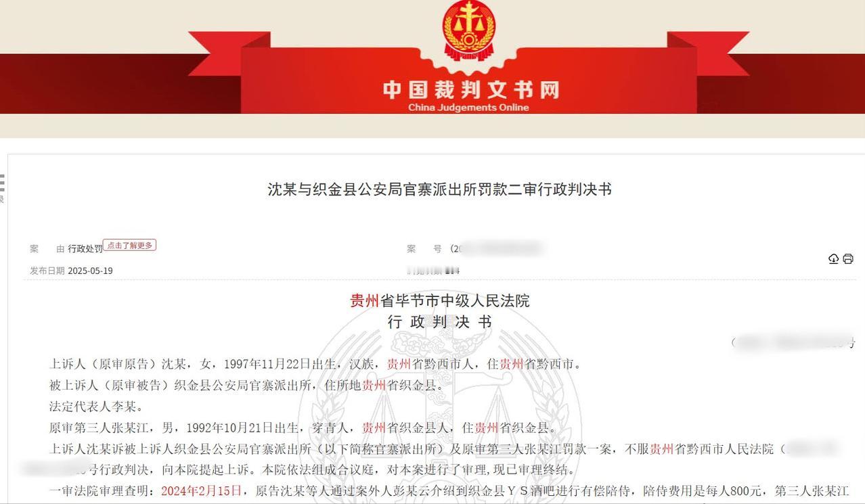Open the catalog sidebar icon at left edge
The width and height of the screenshot is (865, 504).
[2, 188]
